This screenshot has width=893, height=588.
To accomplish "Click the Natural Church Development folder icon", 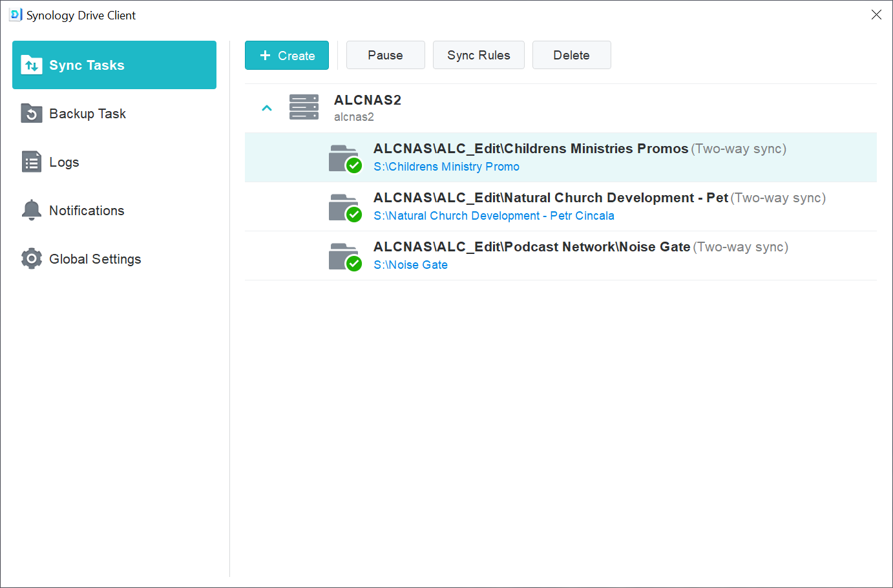I will click(345, 208).
